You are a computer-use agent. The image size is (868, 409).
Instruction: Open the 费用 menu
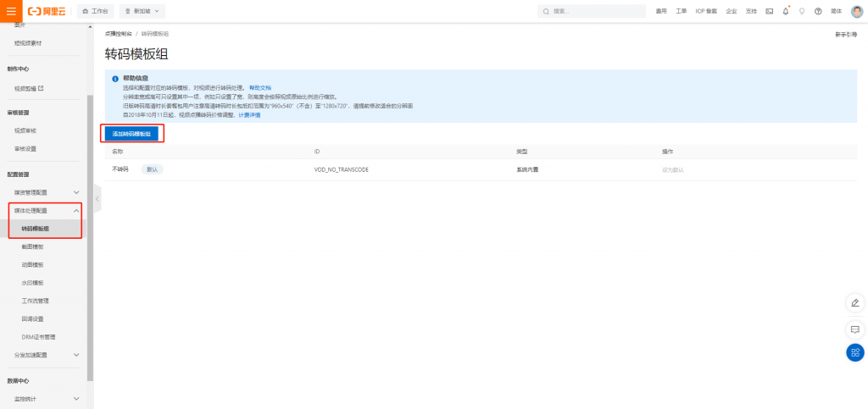(x=661, y=11)
